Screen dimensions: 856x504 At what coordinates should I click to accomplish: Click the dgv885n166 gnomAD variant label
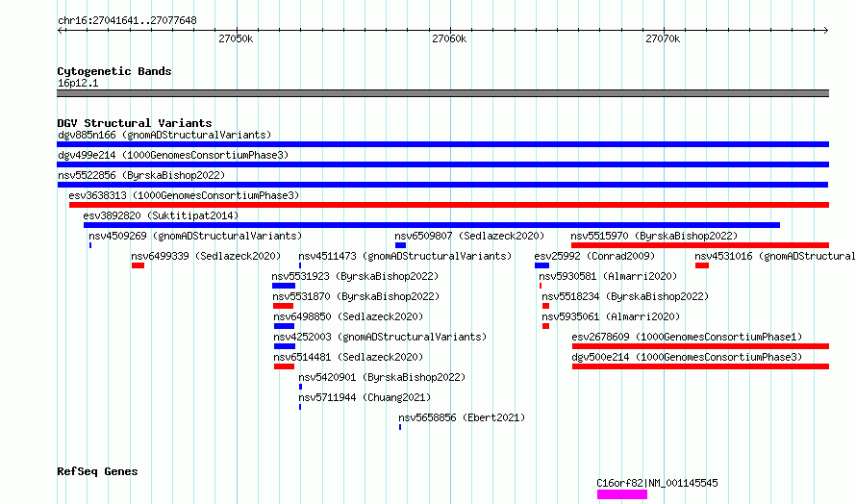point(164,135)
